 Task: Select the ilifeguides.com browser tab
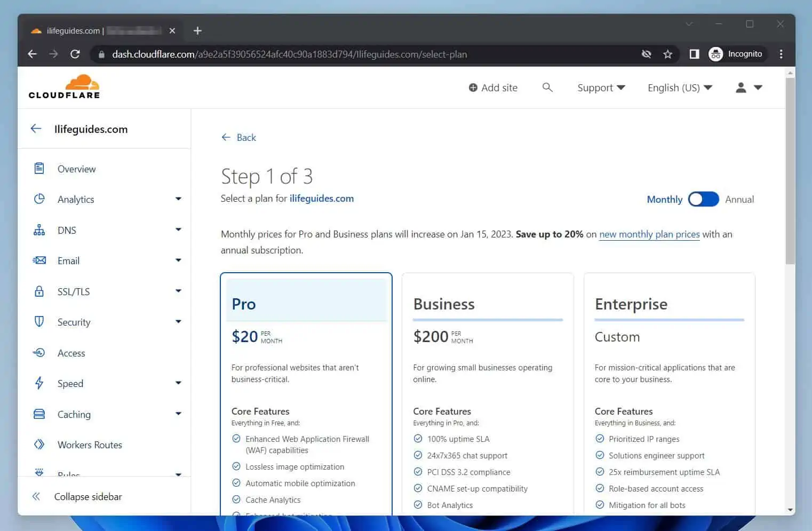point(104,31)
